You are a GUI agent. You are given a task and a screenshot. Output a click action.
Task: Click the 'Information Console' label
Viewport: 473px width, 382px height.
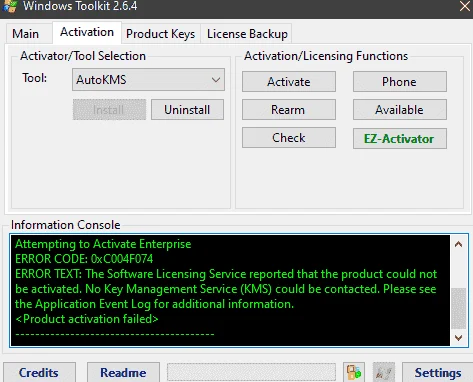66,225
